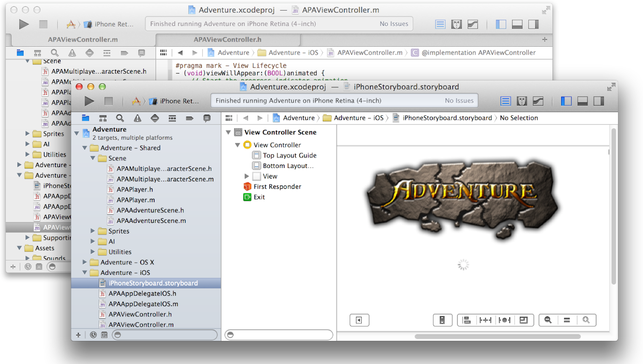This screenshot has width=643, height=364.
Task: Expand View item in document outline
Action: tap(247, 176)
